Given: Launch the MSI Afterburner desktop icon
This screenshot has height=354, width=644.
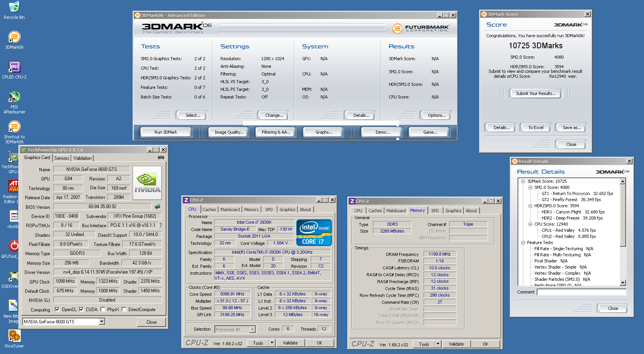Looking at the screenshot, I should tap(14, 97).
